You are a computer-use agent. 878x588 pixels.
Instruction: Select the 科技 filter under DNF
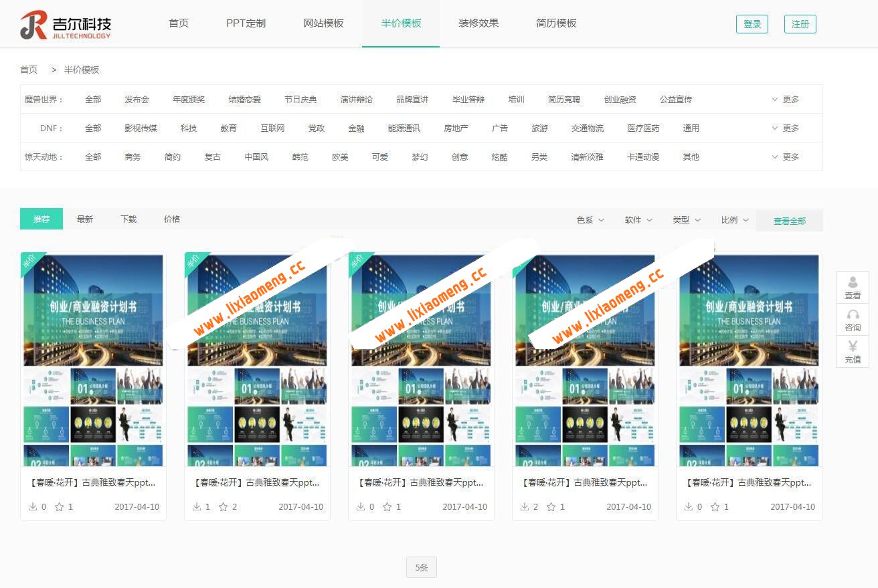coord(188,128)
